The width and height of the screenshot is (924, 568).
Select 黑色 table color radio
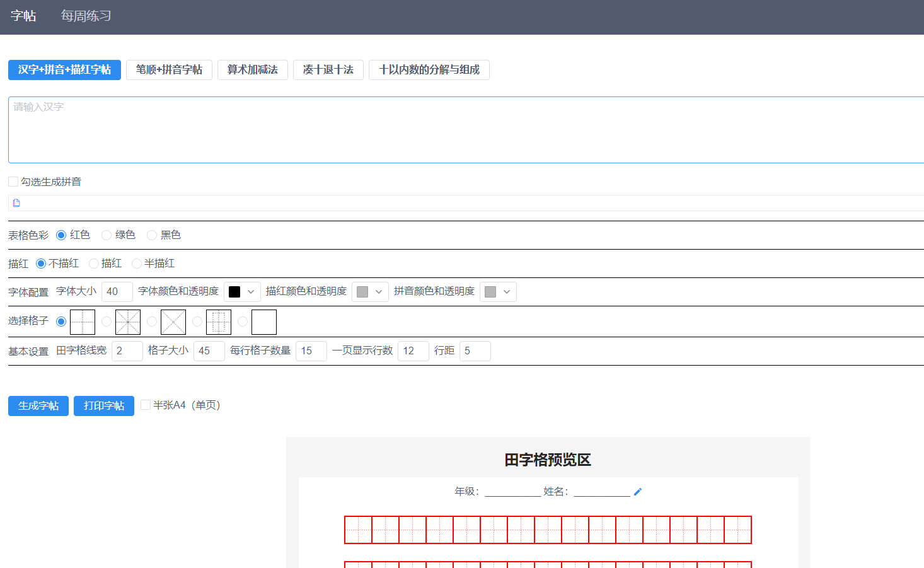152,235
